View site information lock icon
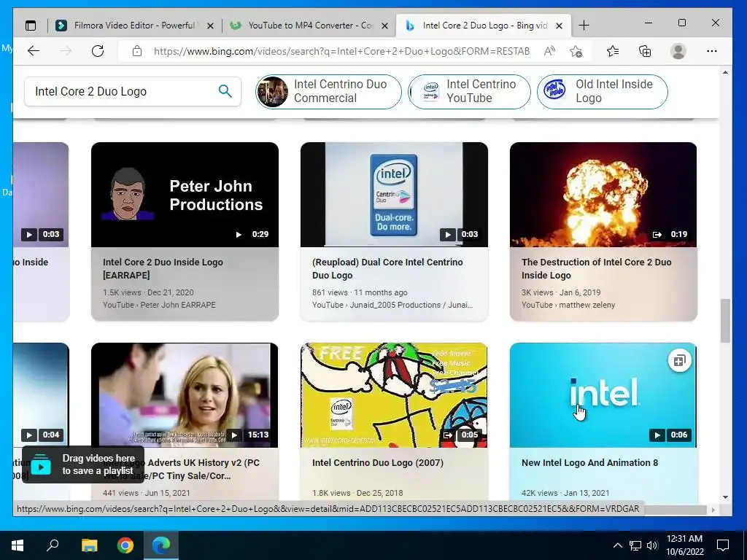Screen dimensions: 747x560 pos(137,51)
